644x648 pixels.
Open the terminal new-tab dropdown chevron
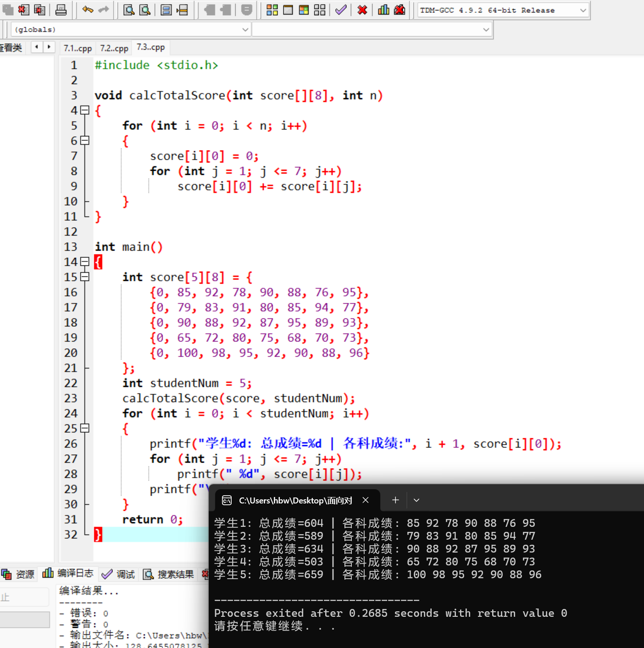pos(416,500)
